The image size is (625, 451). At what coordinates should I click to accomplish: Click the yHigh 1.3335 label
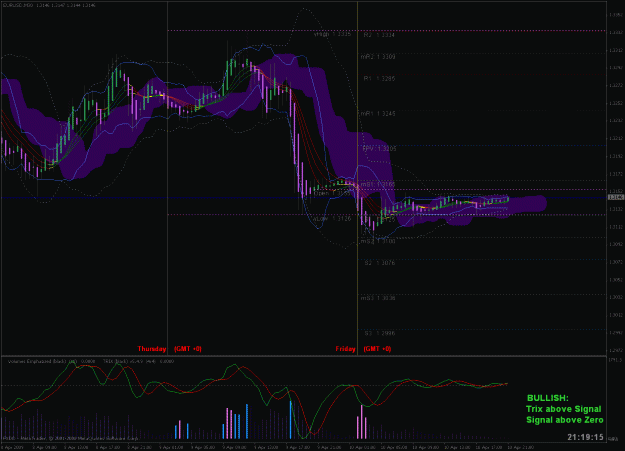click(332, 34)
